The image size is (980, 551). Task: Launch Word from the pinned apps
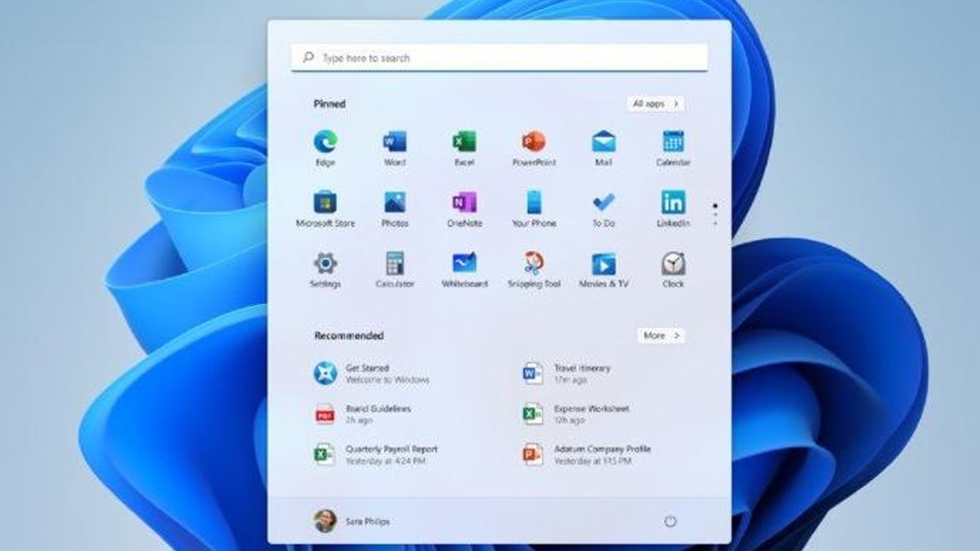[x=394, y=143]
